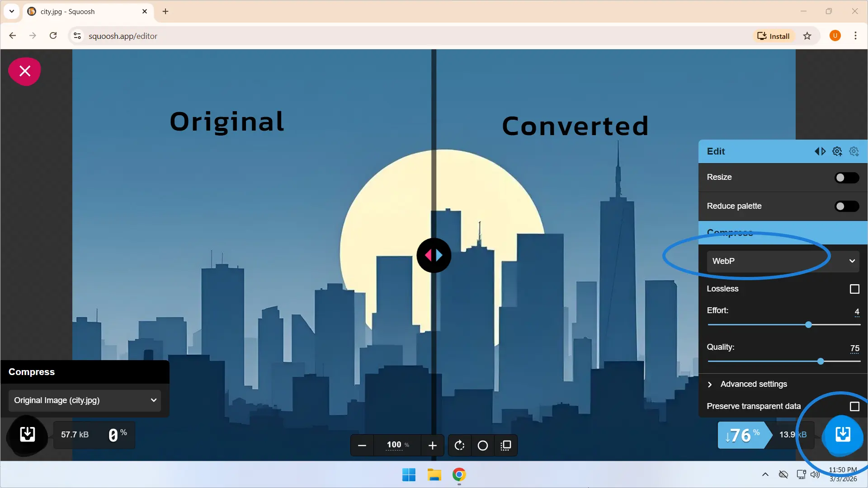Close the loaded city.jpg image
Image resolution: width=868 pixels, height=488 pixels.
tap(24, 71)
